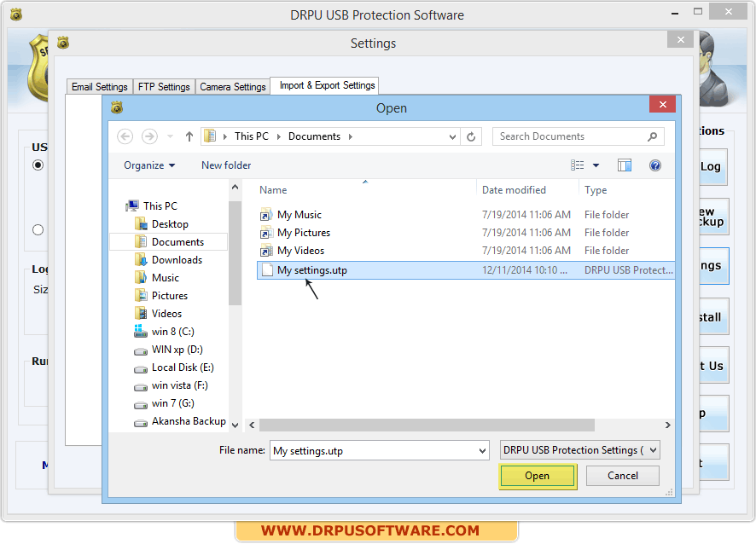Screen dimensions: 756x544
Task: Open the view options dropdown arrow
Action: [x=596, y=165]
